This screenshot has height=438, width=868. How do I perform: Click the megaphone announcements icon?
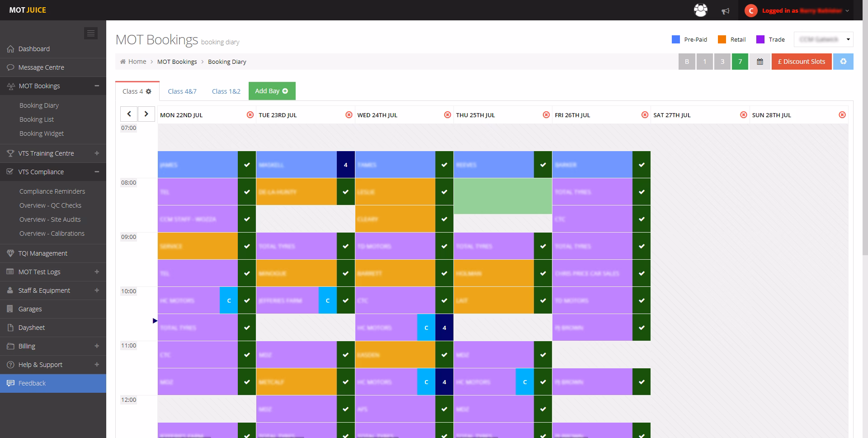coord(726,11)
